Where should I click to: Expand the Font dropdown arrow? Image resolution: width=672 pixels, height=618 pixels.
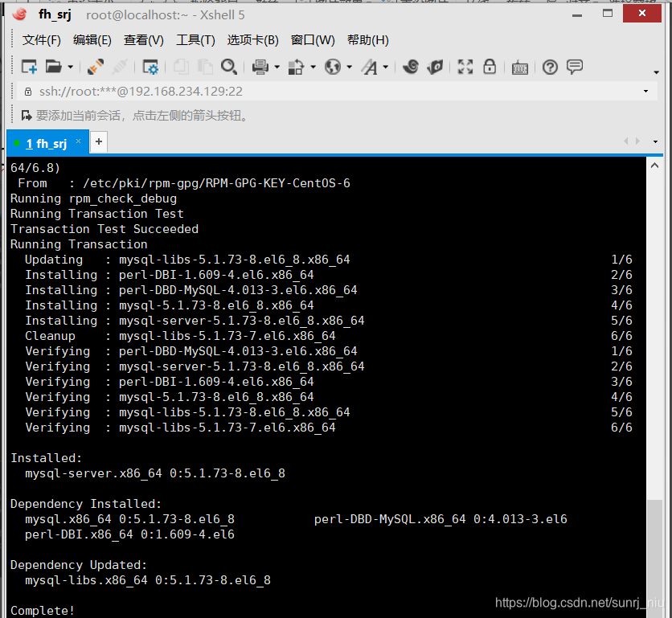(x=386, y=68)
